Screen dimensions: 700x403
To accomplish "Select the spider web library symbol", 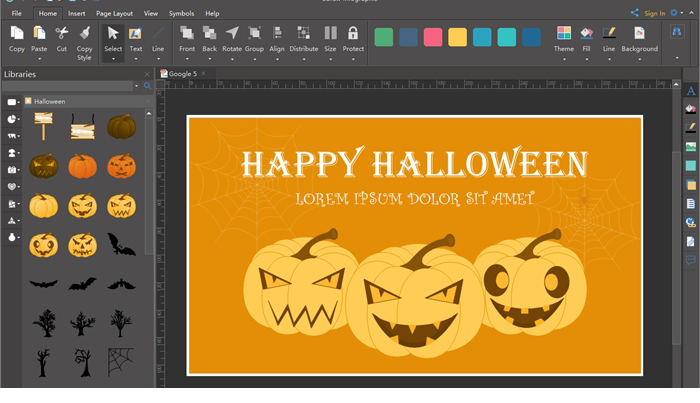I will pyautogui.click(x=121, y=362).
